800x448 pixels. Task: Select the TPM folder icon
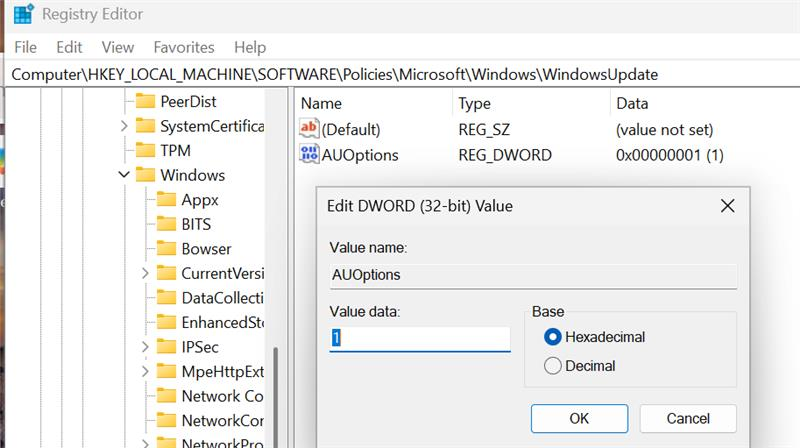click(x=145, y=150)
